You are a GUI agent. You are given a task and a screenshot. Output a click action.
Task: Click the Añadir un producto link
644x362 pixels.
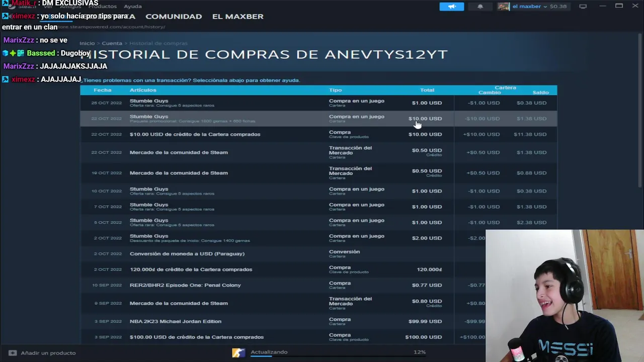(48, 353)
